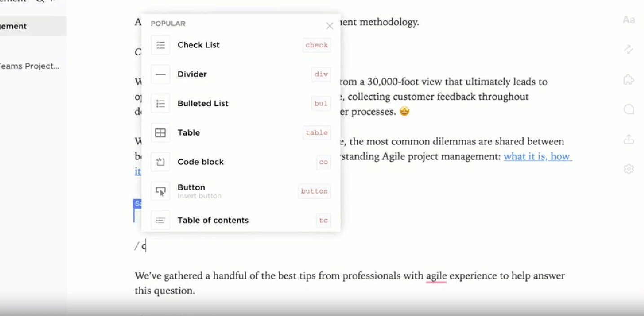644x316 pixels.
Task: Open the settings gear in right sidebar
Action: (x=628, y=169)
